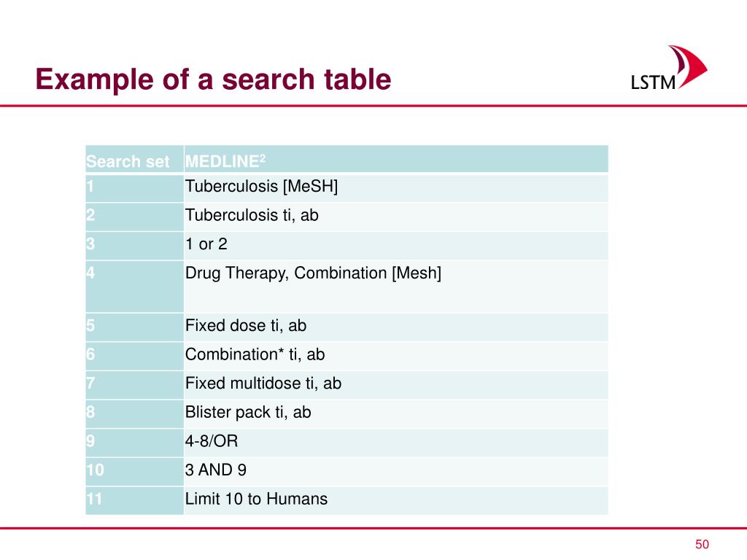Screen dimensions: 747x560
Task: Click search set number 4 cell
Action: [134, 286]
